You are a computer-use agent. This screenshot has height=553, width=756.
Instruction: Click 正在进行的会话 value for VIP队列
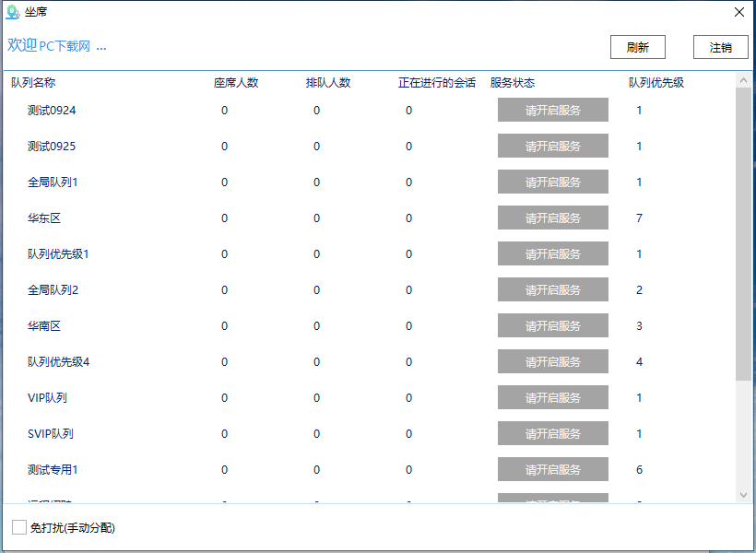[408, 398]
